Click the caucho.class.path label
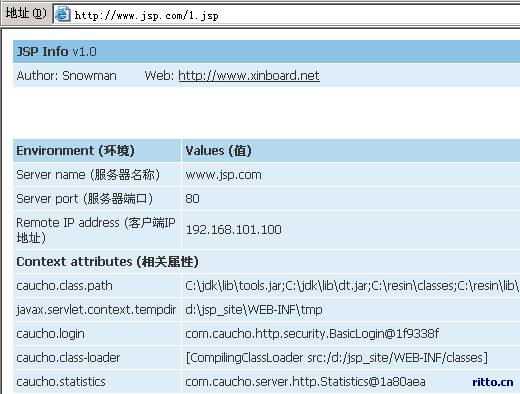This screenshot has width=520, height=394. [64, 286]
